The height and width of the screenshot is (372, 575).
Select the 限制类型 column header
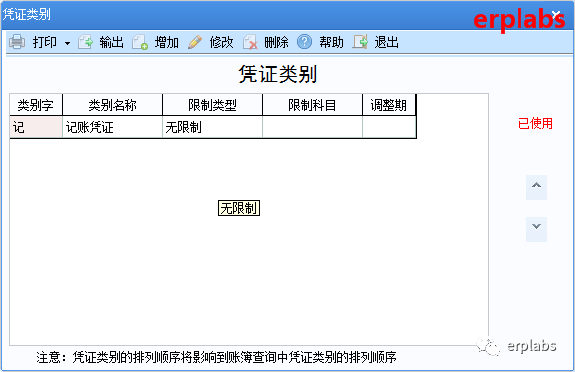(x=212, y=105)
